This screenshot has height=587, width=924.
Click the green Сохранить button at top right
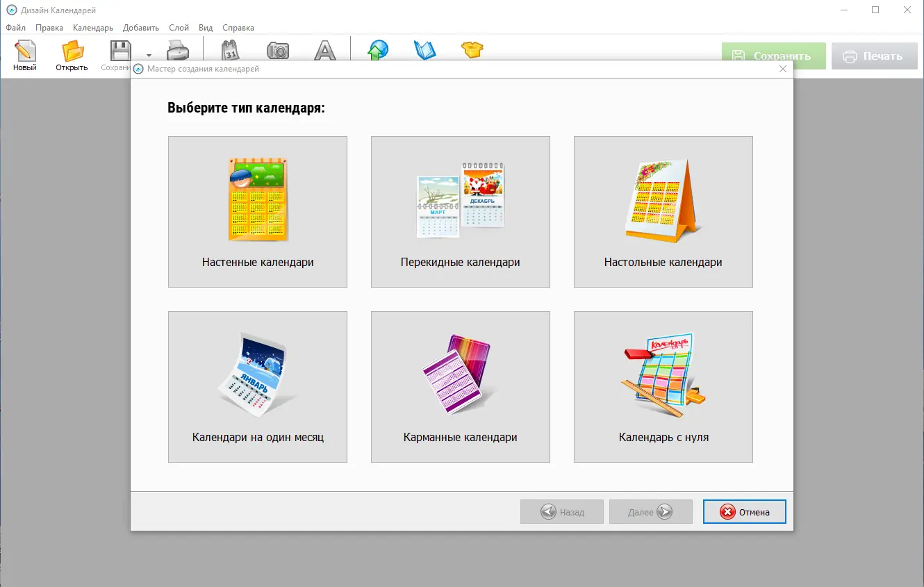774,56
